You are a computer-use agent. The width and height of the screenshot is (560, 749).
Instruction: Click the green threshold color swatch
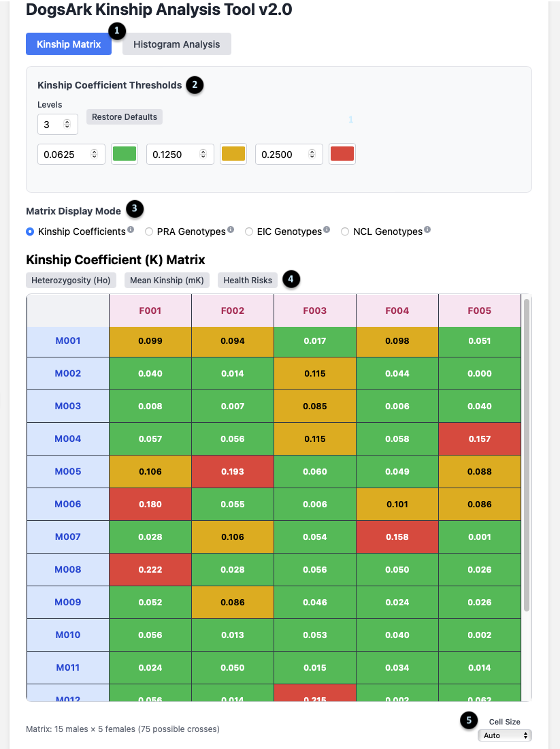pyautogui.click(x=124, y=154)
